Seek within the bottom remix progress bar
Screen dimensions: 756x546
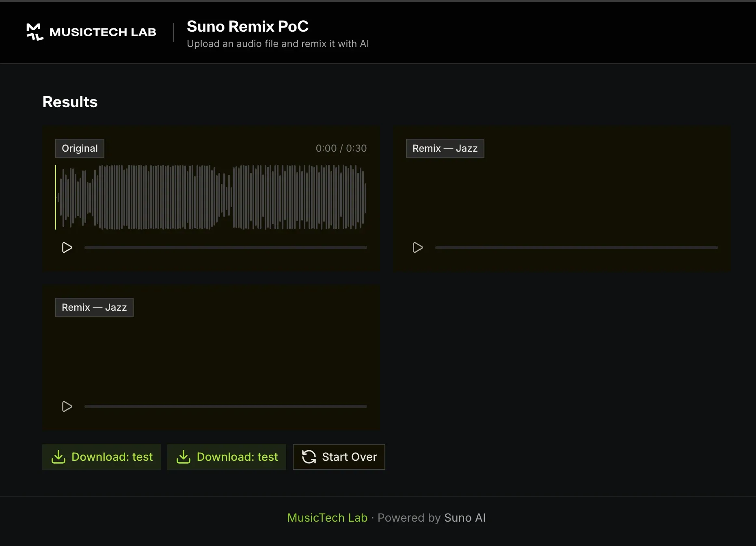[x=226, y=406]
